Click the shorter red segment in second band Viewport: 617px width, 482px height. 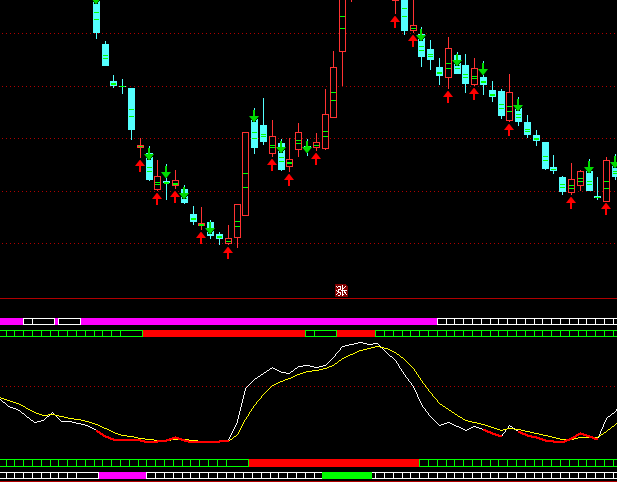click(x=356, y=333)
